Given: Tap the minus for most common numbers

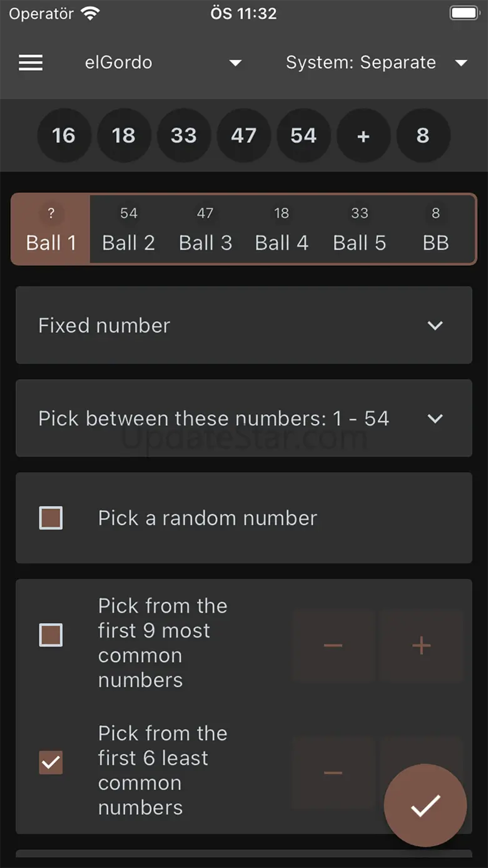Looking at the screenshot, I should coord(333,645).
